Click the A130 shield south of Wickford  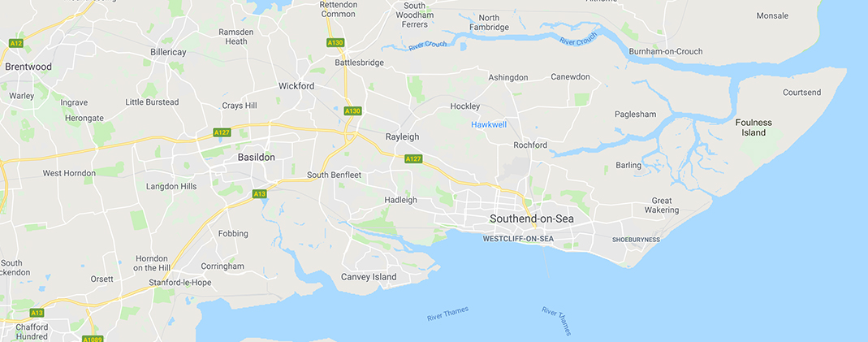click(x=352, y=110)
